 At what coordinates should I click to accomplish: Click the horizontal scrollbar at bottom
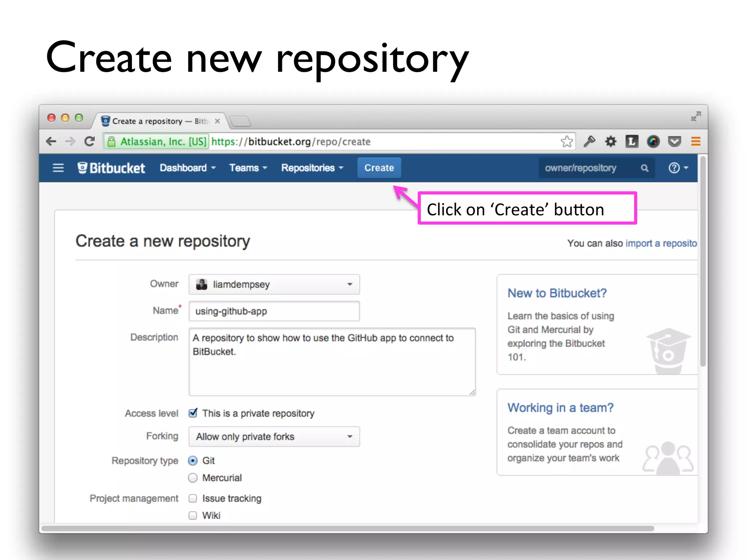(x=348, y=528)
